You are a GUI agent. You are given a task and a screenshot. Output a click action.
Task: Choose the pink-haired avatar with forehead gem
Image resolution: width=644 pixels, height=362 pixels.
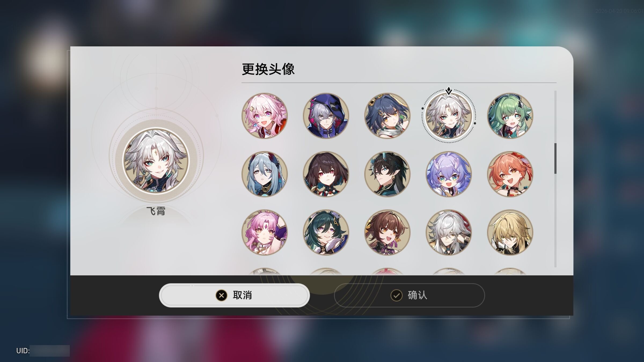pos(265,232)
